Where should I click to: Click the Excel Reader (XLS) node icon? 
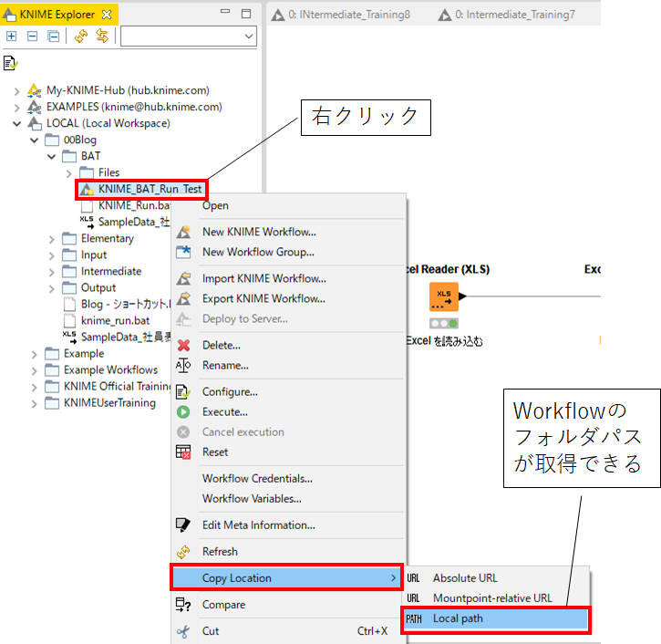pos(443,296)
